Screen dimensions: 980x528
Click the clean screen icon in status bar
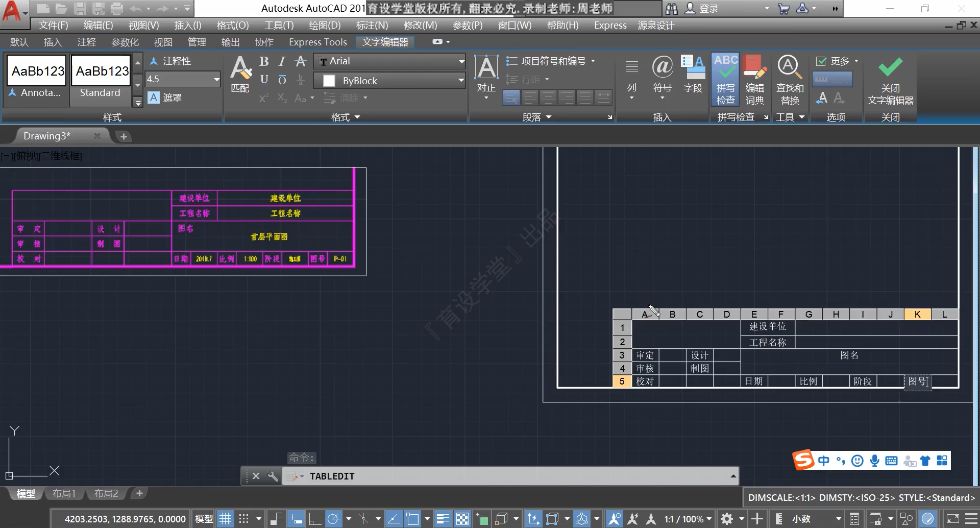point(952,519)
